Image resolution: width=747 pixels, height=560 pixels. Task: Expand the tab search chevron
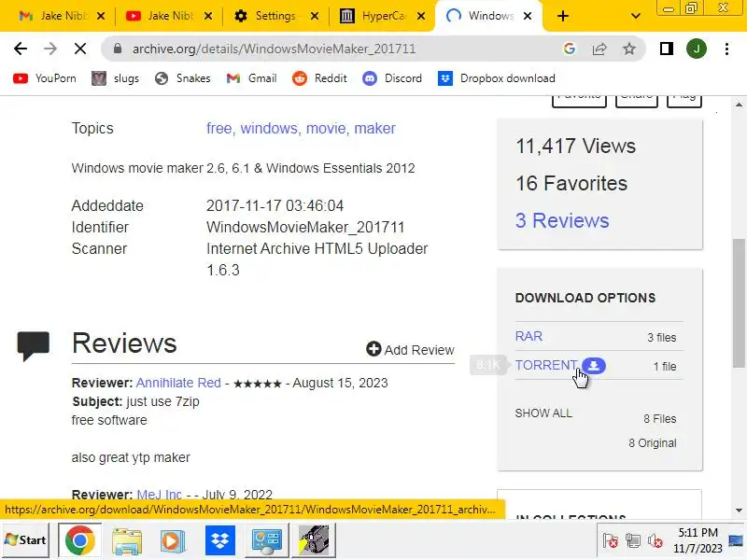635,16
